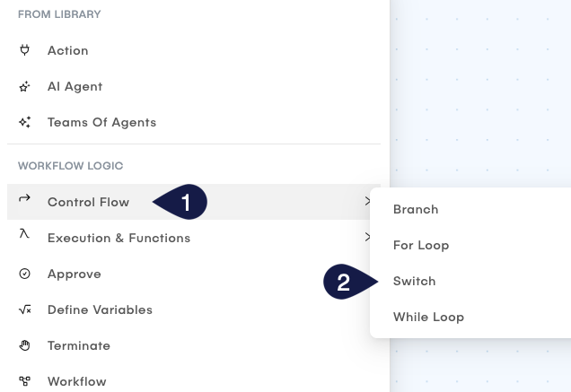Click the AI Agent sparkle icon
The width and height of the screenshot is (571, 392).
tap(25, 86)
